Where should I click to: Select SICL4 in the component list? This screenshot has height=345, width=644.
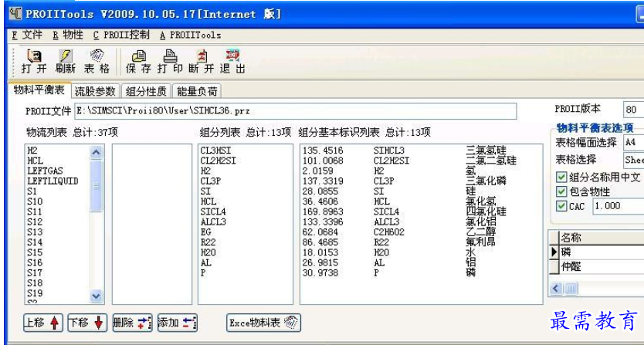[213, 211]
